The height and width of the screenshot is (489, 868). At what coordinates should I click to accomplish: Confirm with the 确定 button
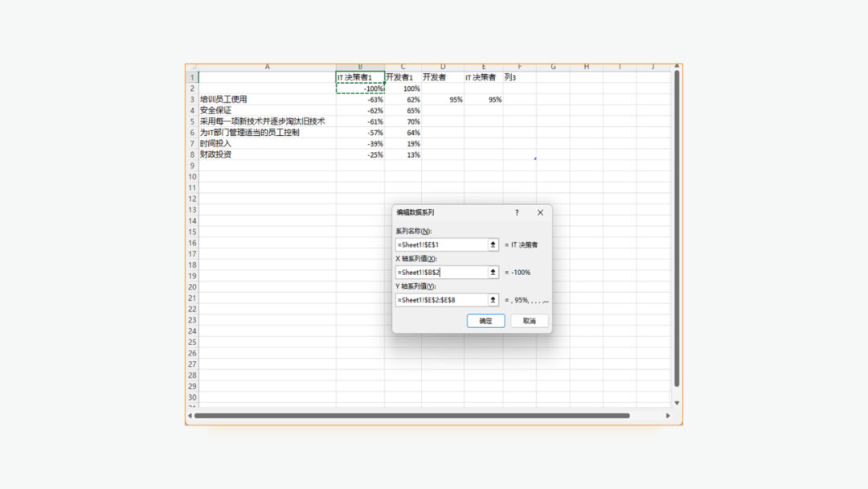pyautogui.click(x=485, y=321)
